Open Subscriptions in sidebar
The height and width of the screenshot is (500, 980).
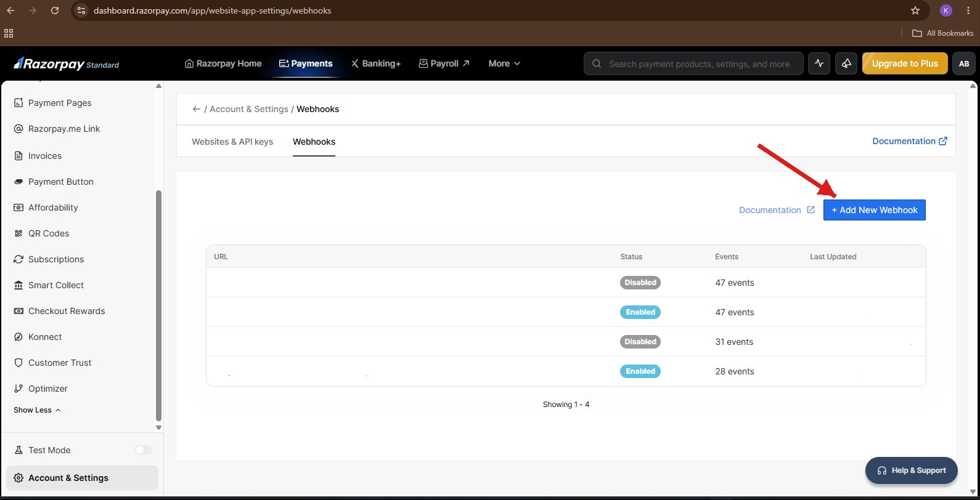point(49,259)
